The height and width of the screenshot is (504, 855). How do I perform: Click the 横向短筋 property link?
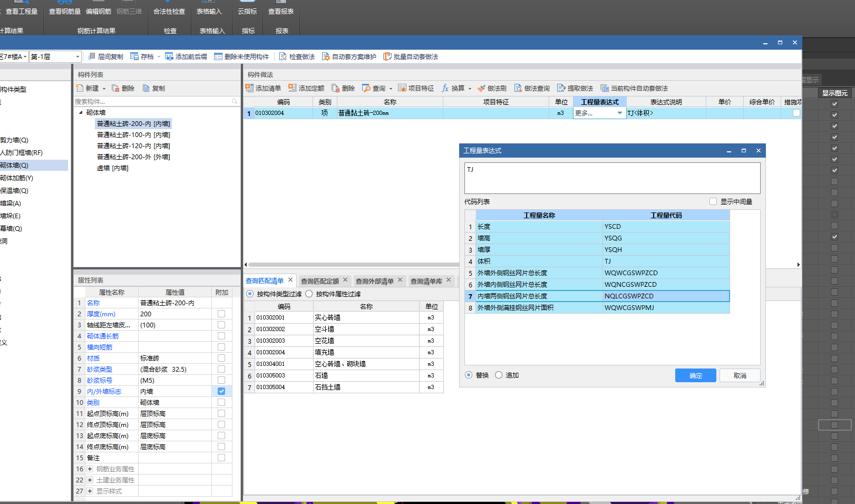pos(100,347)
